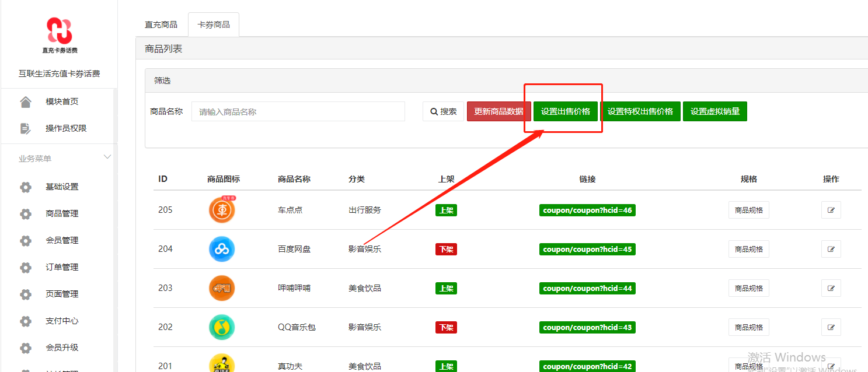868x372 pixels.
Task: Open link coupon/coupon?hcid=44
Action: click(587, 288)
